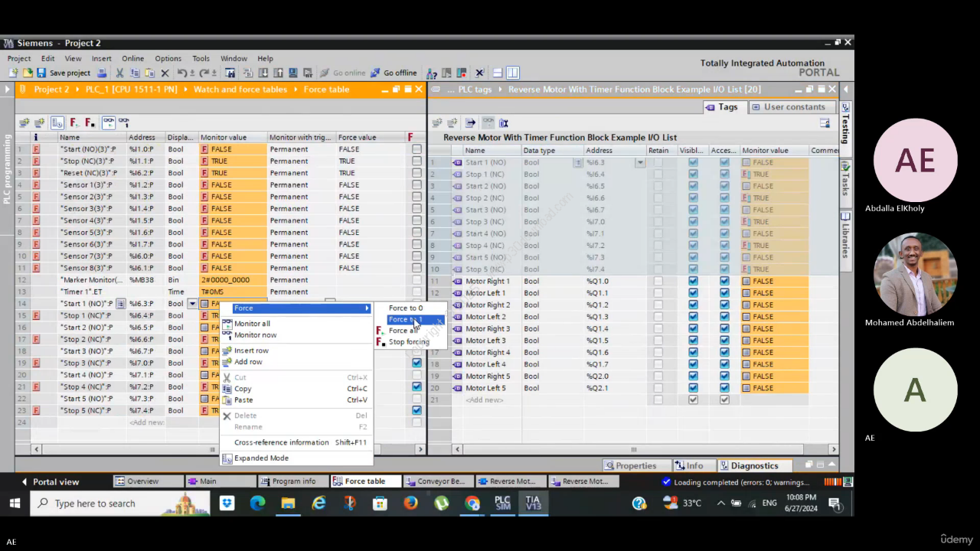
Task: Click the PLC SIM taskbar icon
Action: (x=503, y=503)
